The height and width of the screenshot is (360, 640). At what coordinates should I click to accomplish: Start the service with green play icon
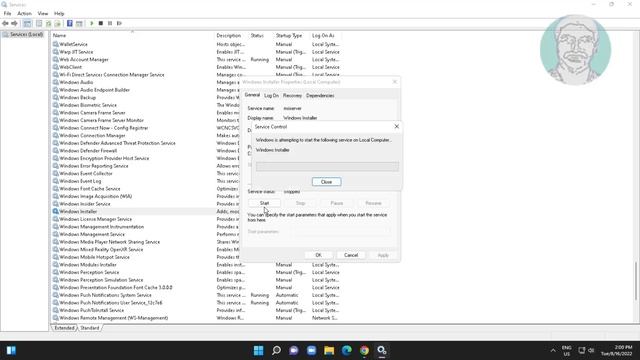click(91, 23)
